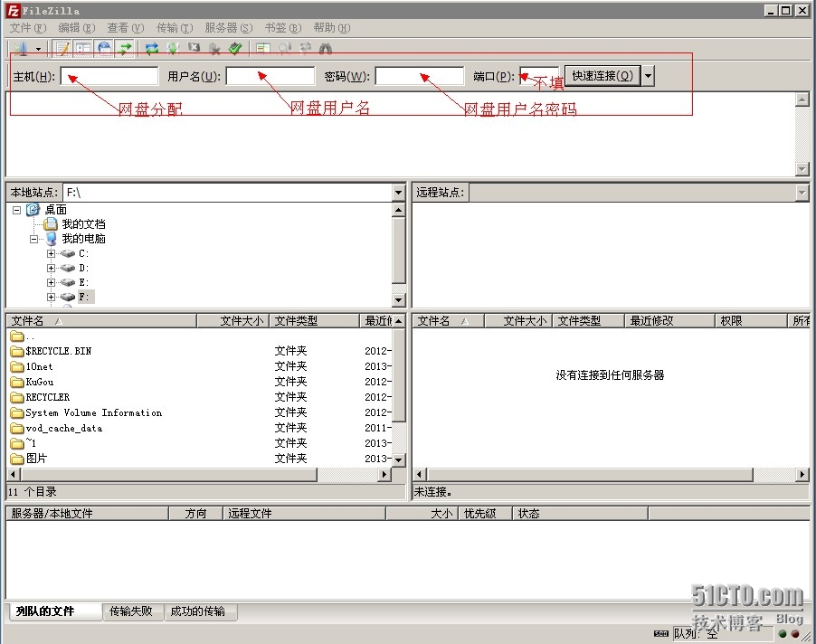Image resolution: width=816 pixels, height=644 pixels.
Task: Collapse the 我的电脑 tree node
Action: coord(33,240)
